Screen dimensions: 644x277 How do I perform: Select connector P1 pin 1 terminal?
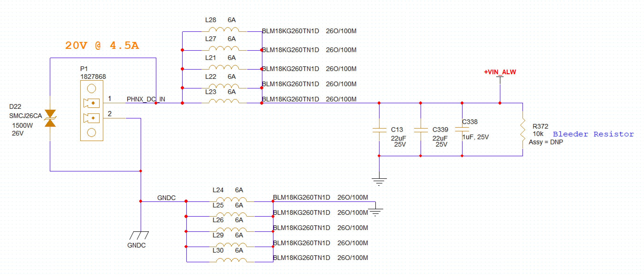coord(92,103)
